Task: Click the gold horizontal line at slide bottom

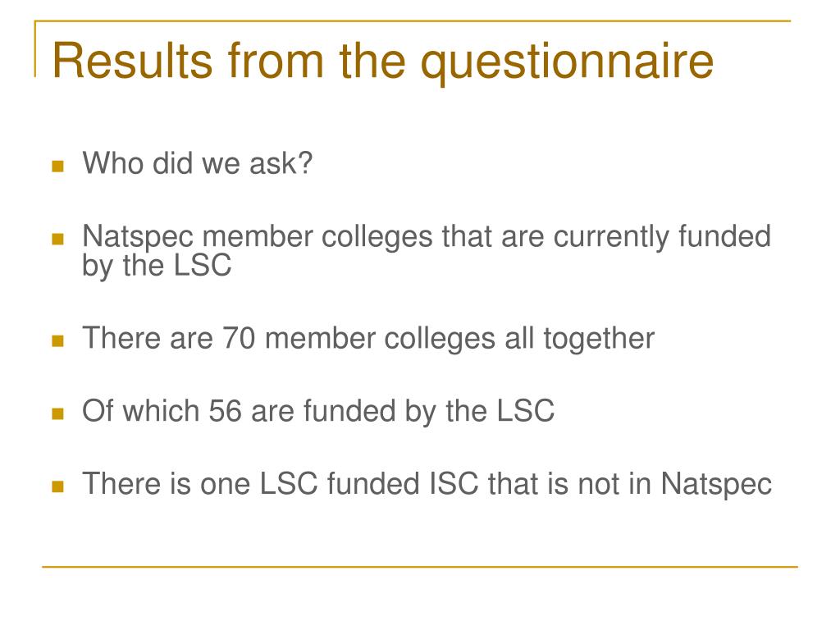Action: pyautogui.click(x=420, y=566)
